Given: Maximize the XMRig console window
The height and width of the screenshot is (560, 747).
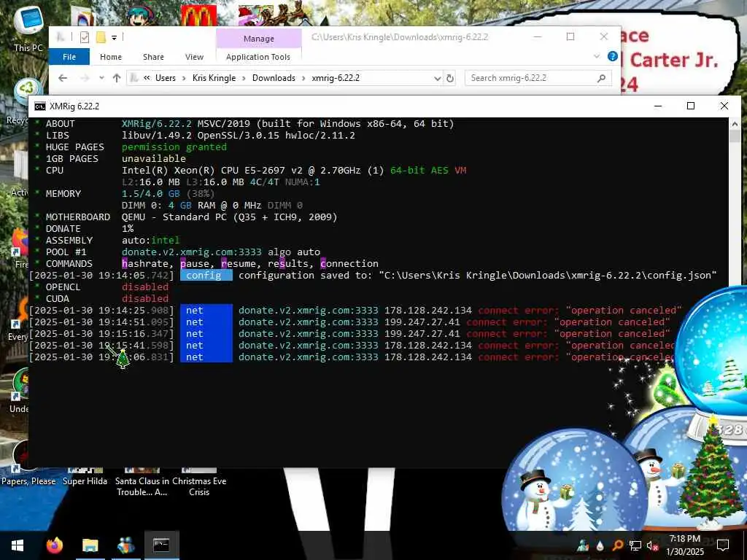Looking at the screenshot, I should [691, 106].
